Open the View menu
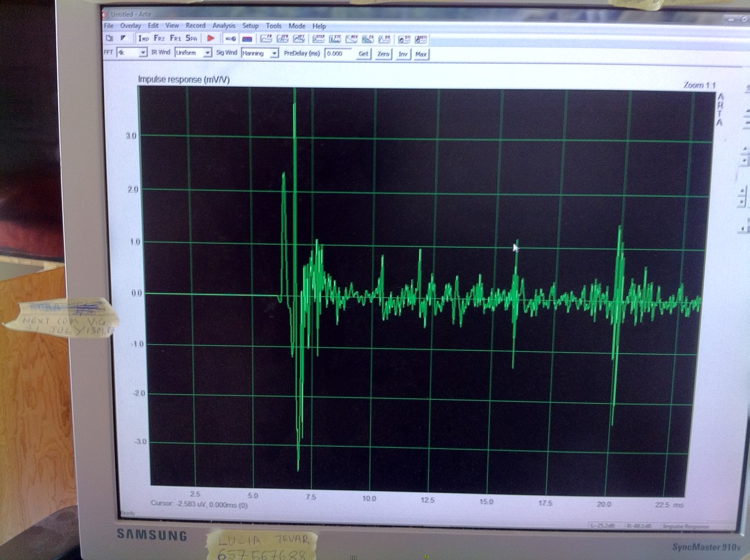The image size is (750, 560). pos(172,25)
